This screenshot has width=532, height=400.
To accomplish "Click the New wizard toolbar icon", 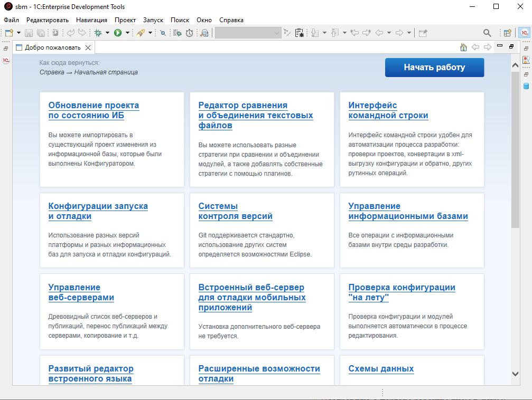I will pyautogui.click(x=8, y=33).
